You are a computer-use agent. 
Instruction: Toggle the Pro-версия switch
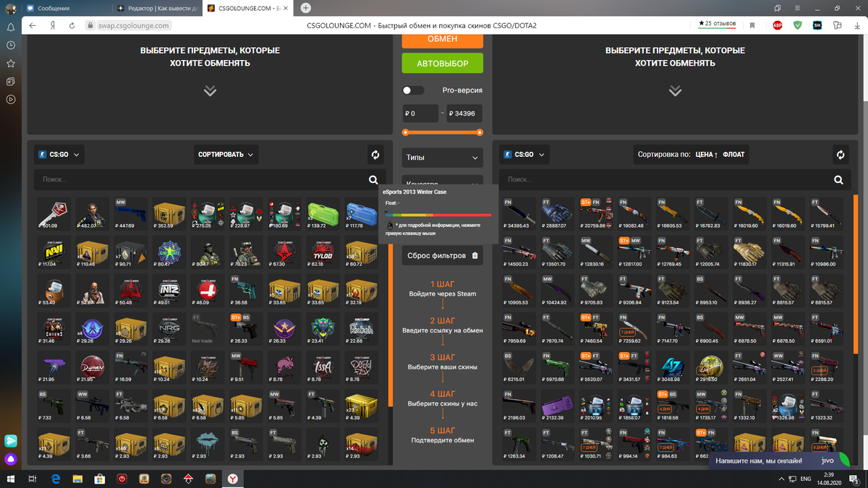pos(413,90)
